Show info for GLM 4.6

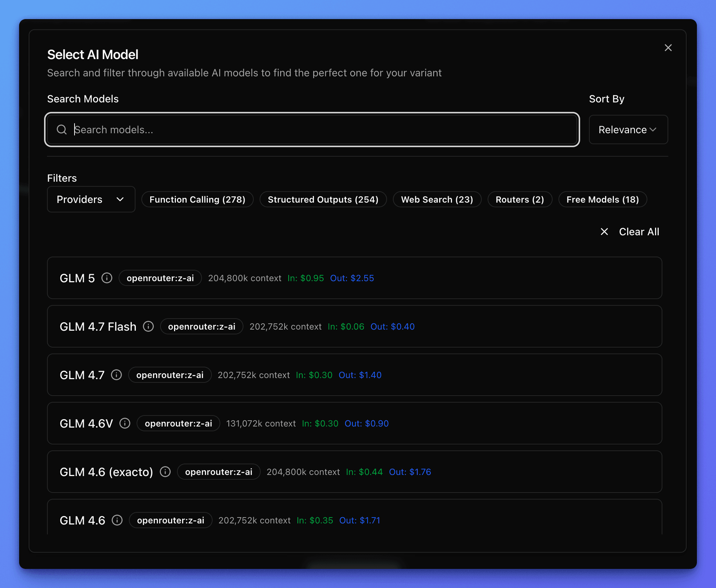(x=117, y=520)
